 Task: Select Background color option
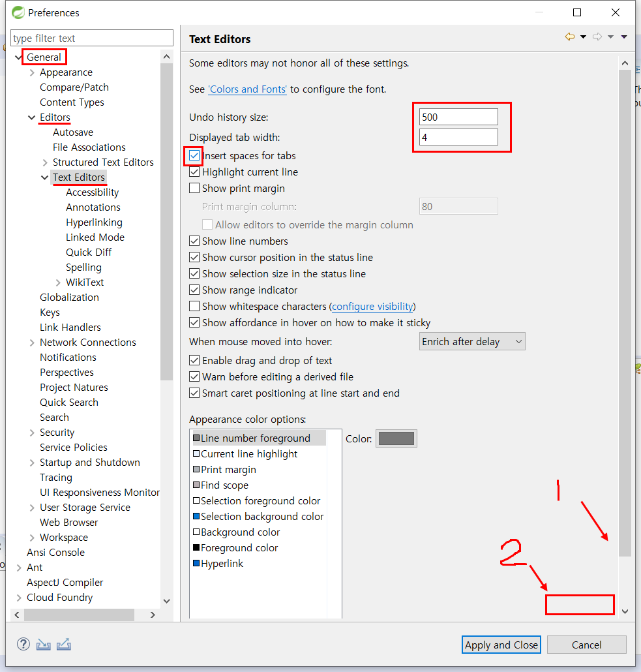(240, 532)
